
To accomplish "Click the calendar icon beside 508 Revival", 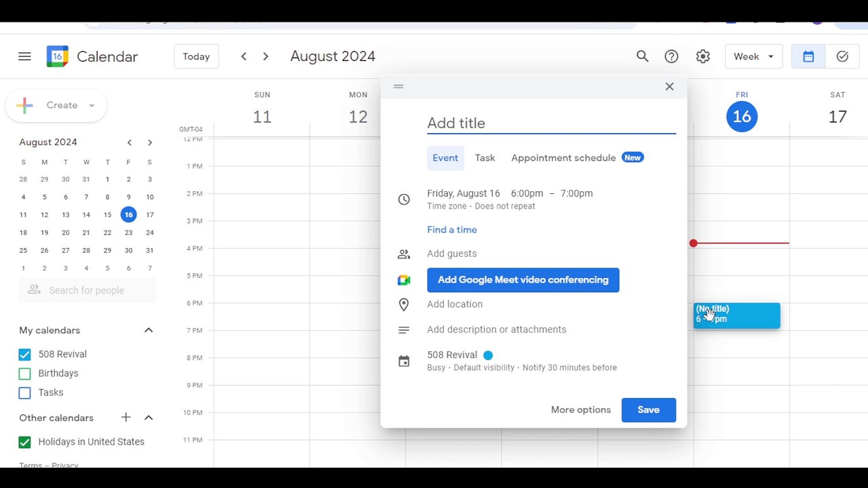I will pyautogui.click(x=403, y=361).
